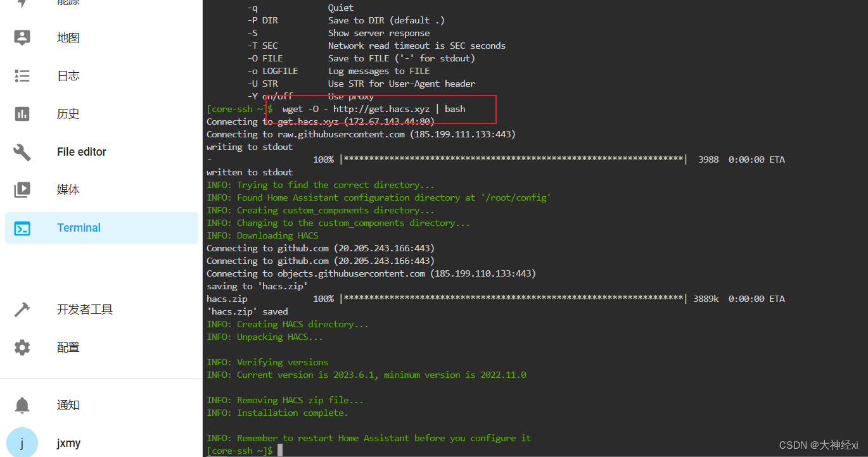
Task: Go to the 历史 menu entry
Action: point(68,114)
